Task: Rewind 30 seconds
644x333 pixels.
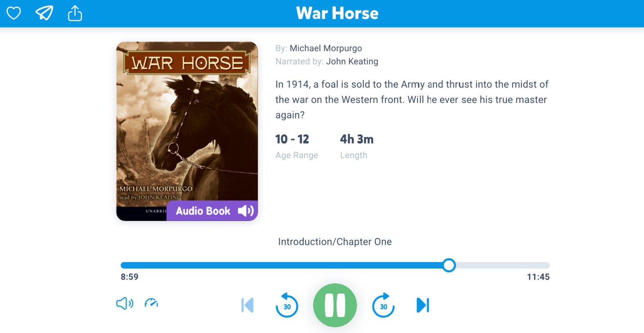Action: (287, 305)
